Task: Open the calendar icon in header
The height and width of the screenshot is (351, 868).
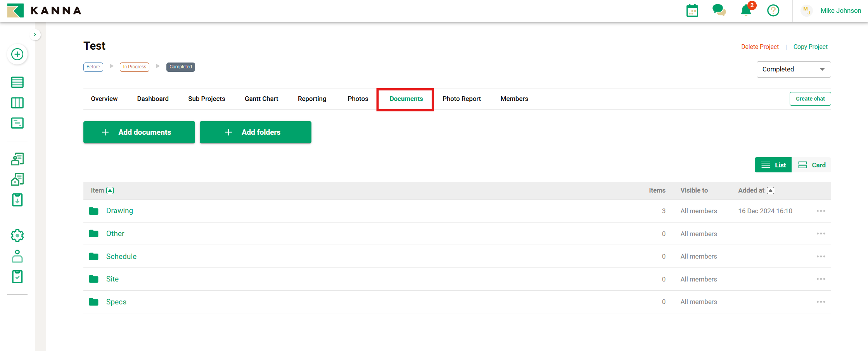Action: click(692, 10)
